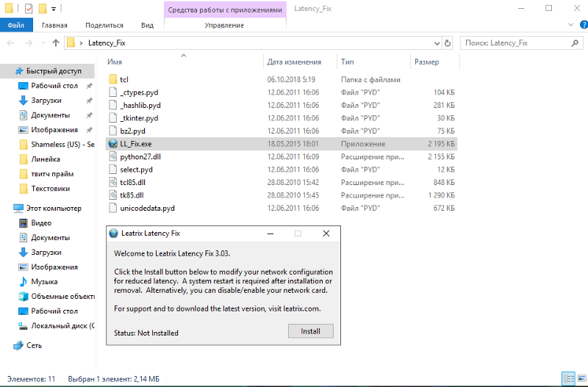
Task: Select the _hashlib.pyd file icon
Action: pos(113,105)
